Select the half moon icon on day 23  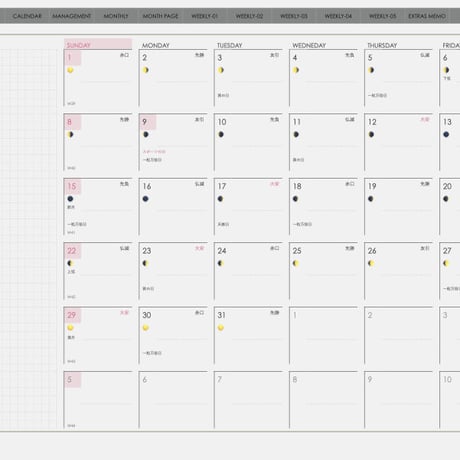pyautogui.click(x=146, y=263)
